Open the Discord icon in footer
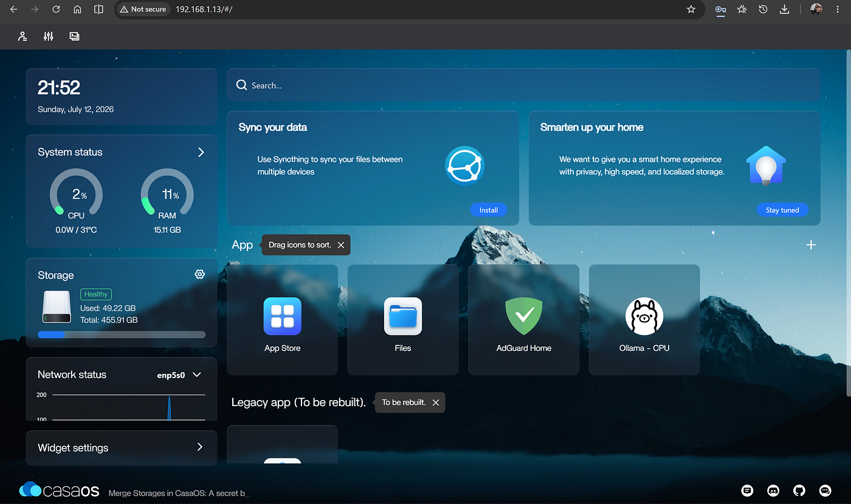 [773, 491]
